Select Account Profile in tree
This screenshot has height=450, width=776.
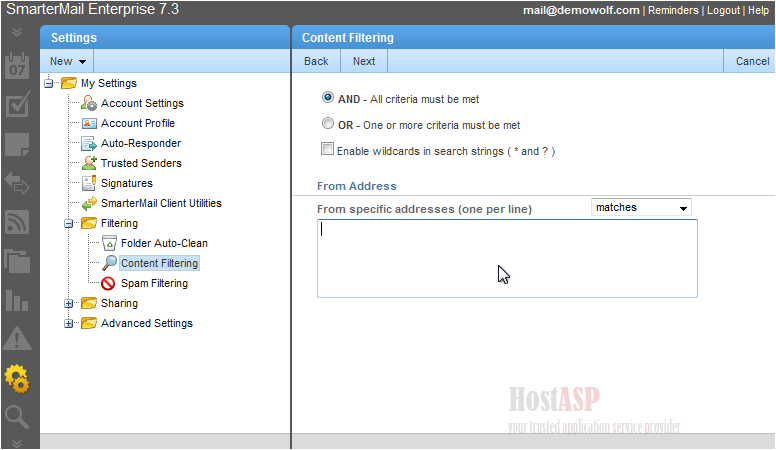point(138,123)
